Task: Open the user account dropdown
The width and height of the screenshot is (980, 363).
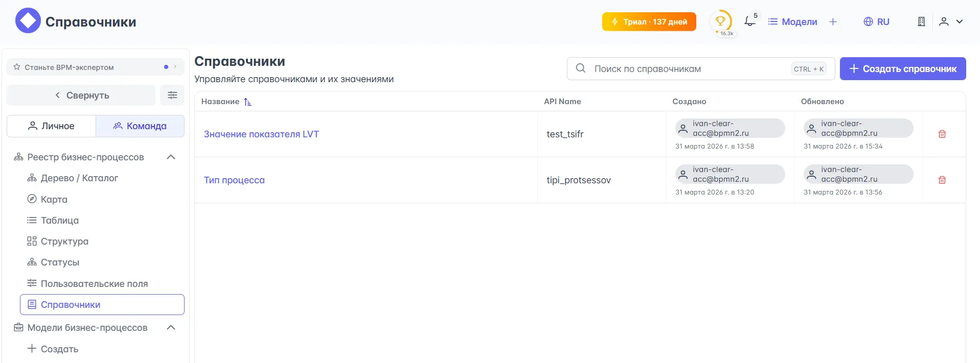Action: tap(951, 22)
